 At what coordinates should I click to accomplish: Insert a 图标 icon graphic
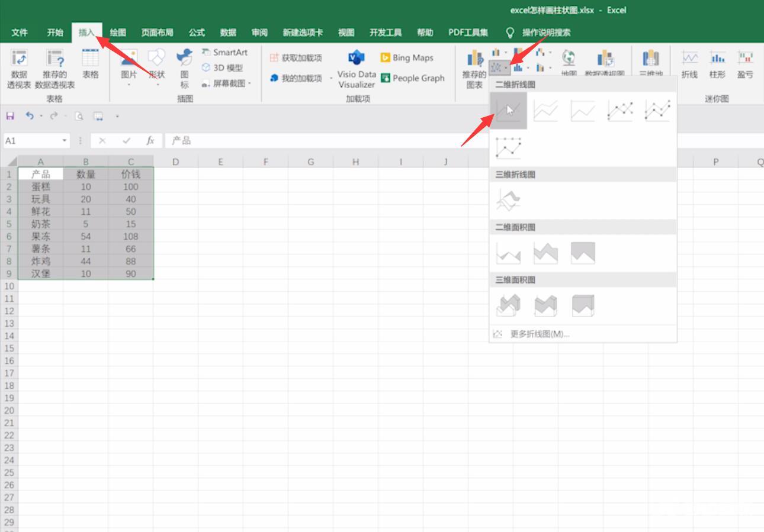point(185,69)
